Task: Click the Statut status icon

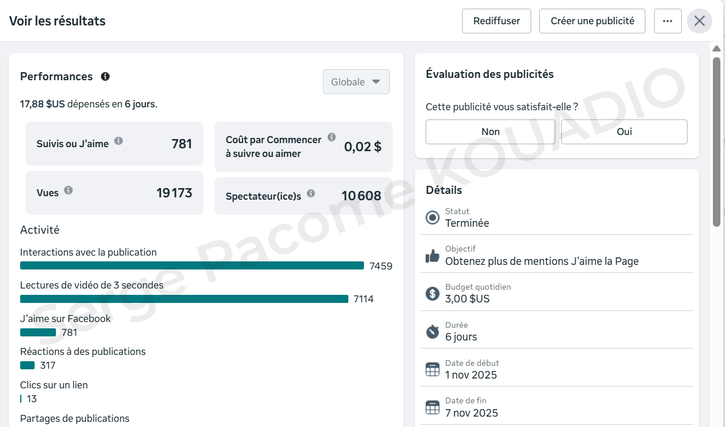Action: 432,218
